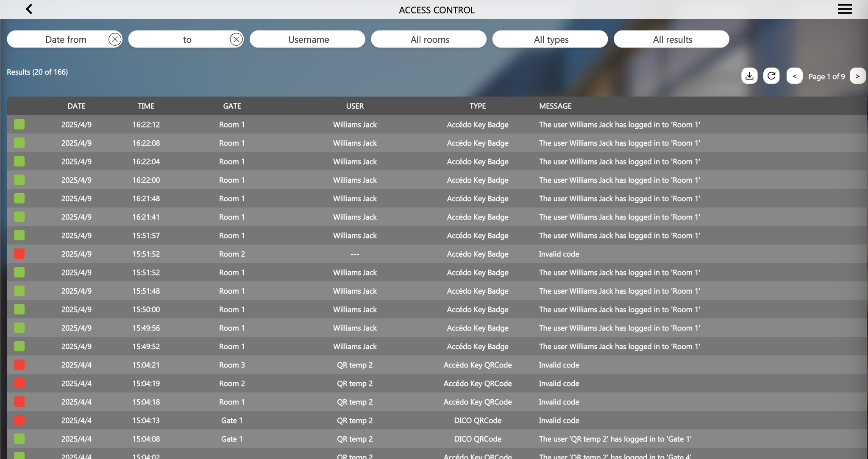Open the All rooms dropdown

click(x=428, y=39)
